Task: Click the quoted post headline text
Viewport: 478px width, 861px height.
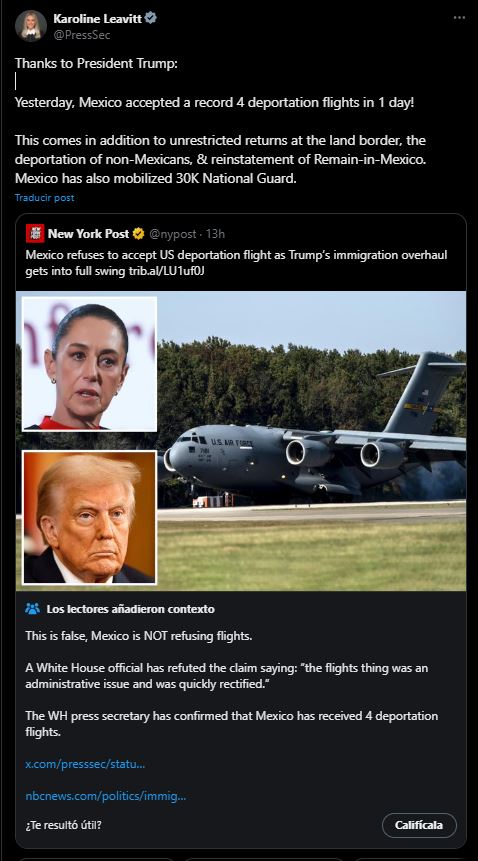Action: [236, 263]
